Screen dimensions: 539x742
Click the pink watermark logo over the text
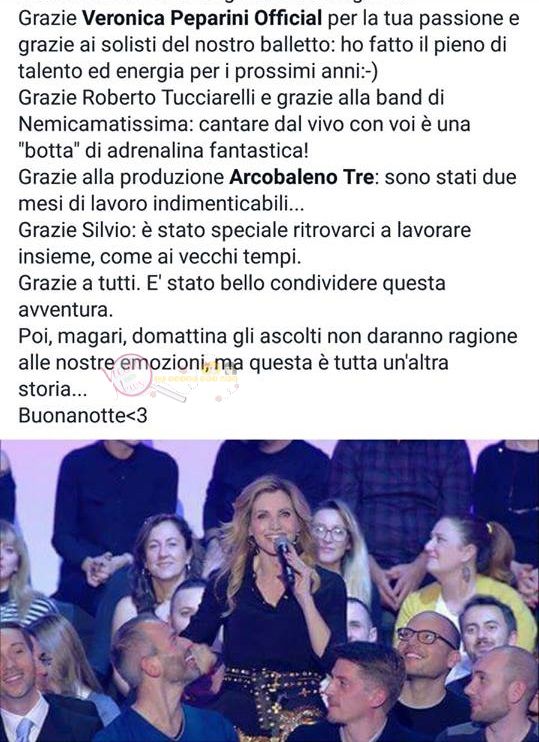[x=128, y=376]
